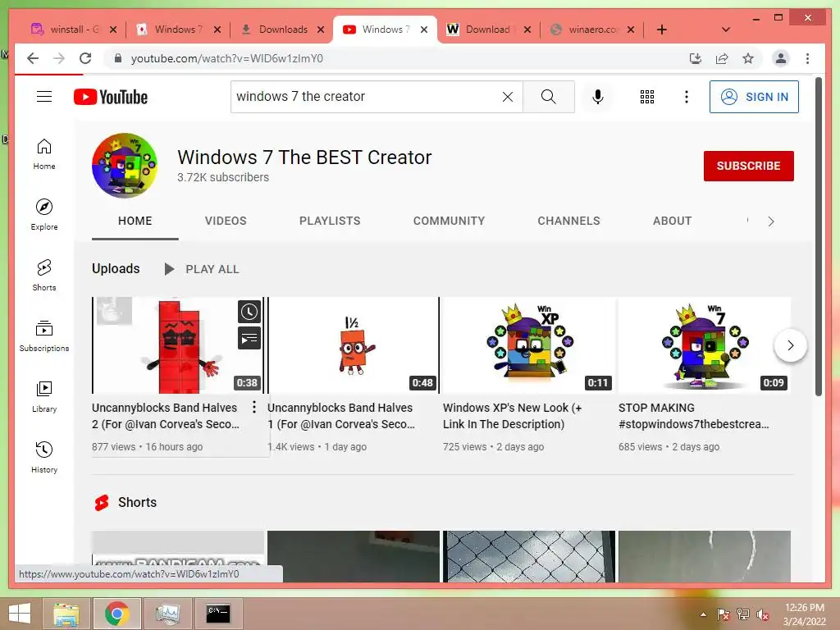Select the channel HOME tab

coord(135,221)
